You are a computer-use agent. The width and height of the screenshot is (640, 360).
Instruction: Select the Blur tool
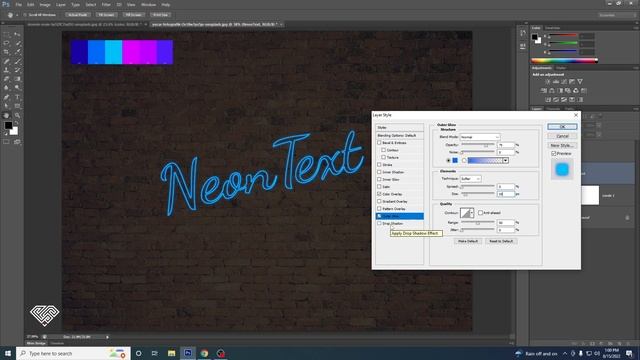pyautogui.click(x=6, y=88)
